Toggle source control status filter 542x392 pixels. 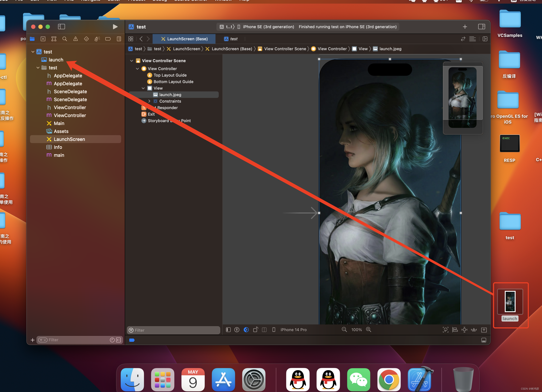(x=119, y=340)
